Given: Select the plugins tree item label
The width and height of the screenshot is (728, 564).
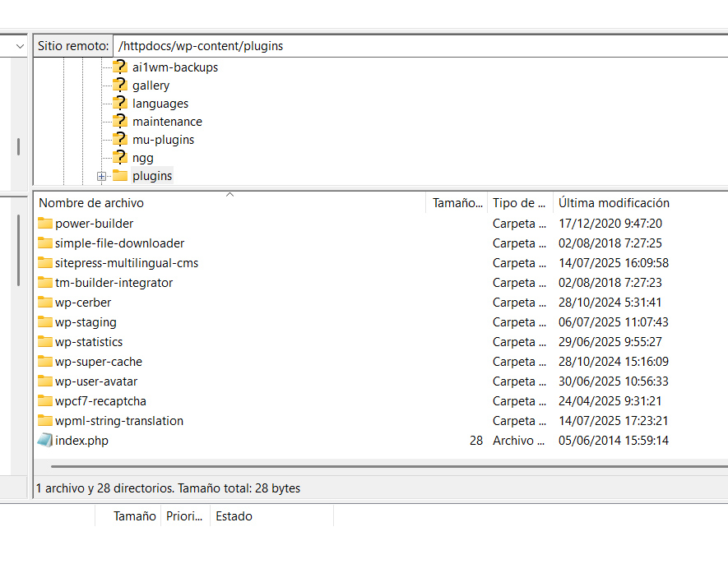Looking at the screenshot, I should (x=152, y=176).
